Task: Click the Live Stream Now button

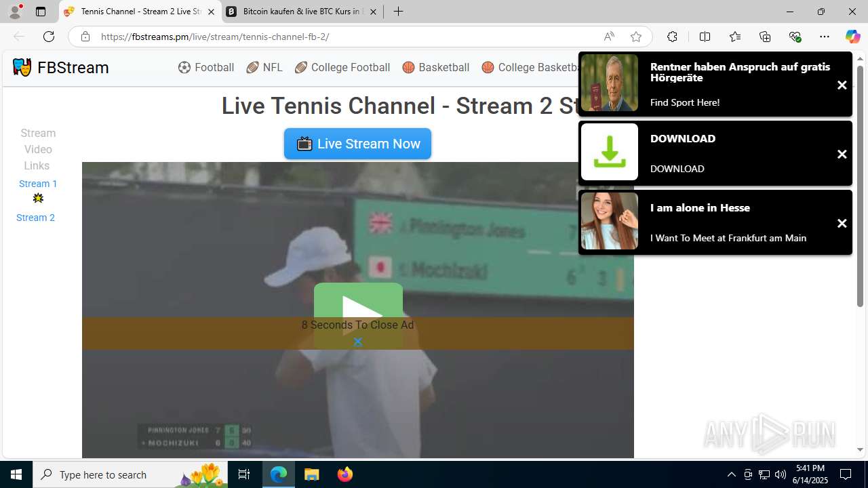Action: click(357, 144)
